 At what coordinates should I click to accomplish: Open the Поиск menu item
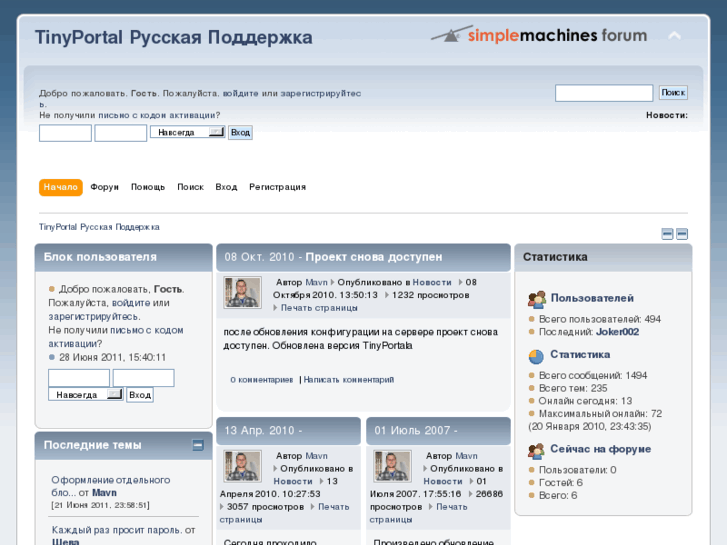(191, 187)
